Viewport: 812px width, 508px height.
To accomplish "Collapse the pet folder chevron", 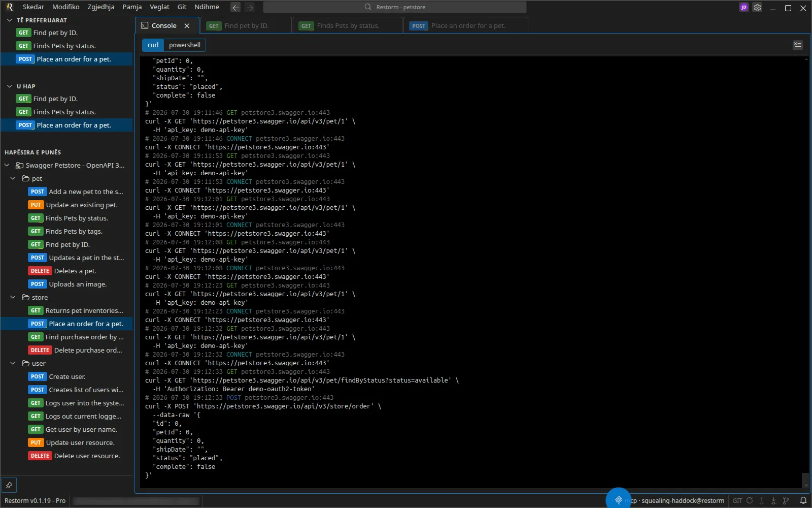I will pos(13,178).
